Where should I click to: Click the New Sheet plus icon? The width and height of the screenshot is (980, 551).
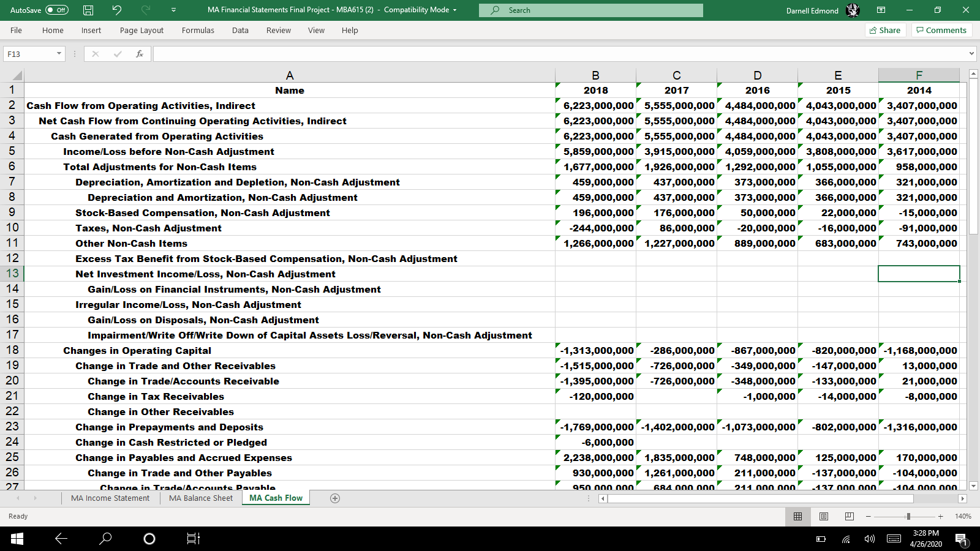pos(335,498)
